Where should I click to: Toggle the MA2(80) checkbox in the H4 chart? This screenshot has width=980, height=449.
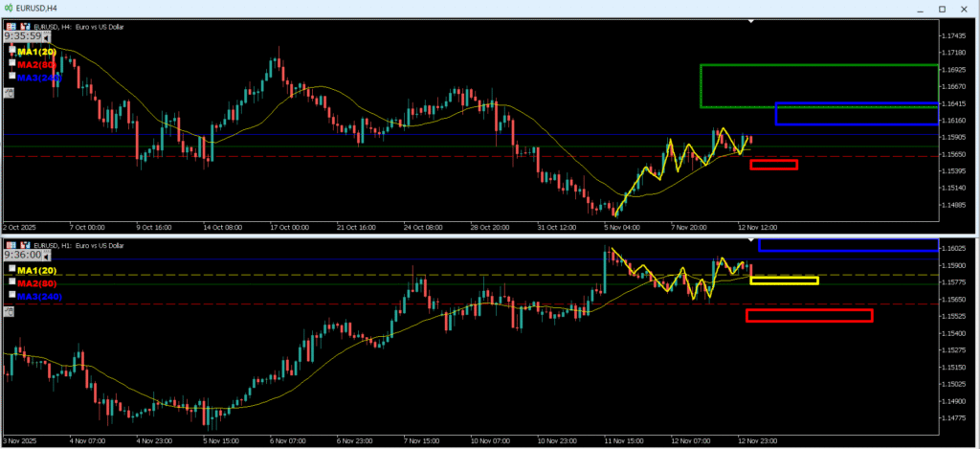coord(12,63)
